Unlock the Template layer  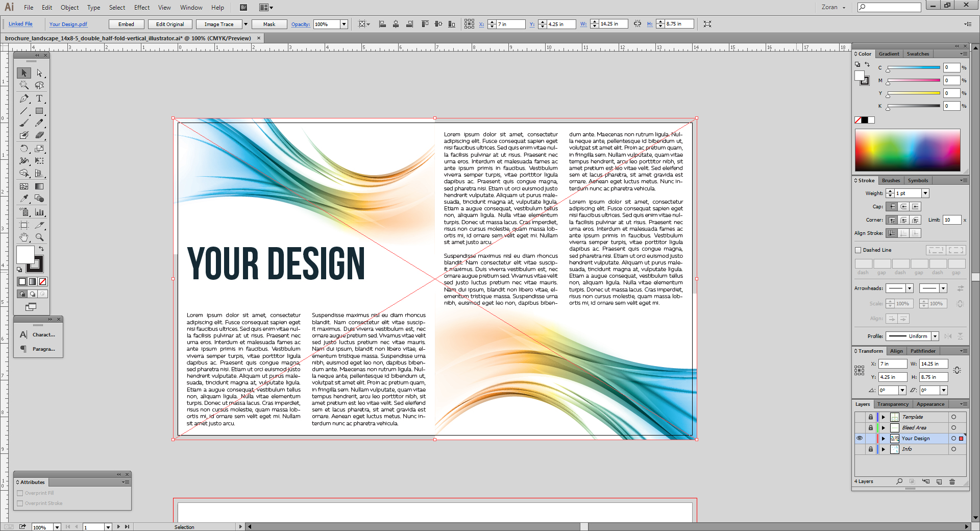(x=871, y=417)
